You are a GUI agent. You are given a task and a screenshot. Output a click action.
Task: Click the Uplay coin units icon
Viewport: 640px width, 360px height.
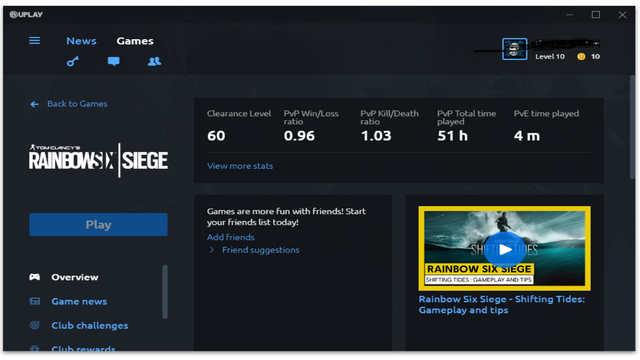click(x=581, y=56)
